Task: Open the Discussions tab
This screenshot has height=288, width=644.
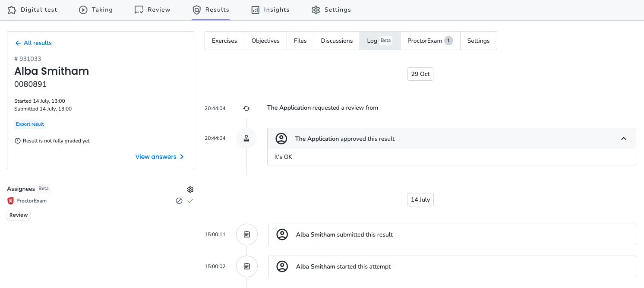Action: (x=337, y=41)
